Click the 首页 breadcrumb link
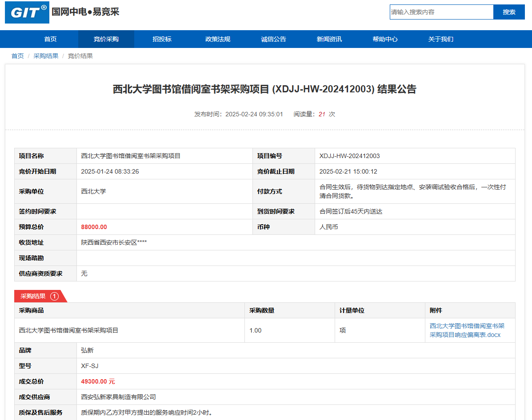 tap(17, 56)
